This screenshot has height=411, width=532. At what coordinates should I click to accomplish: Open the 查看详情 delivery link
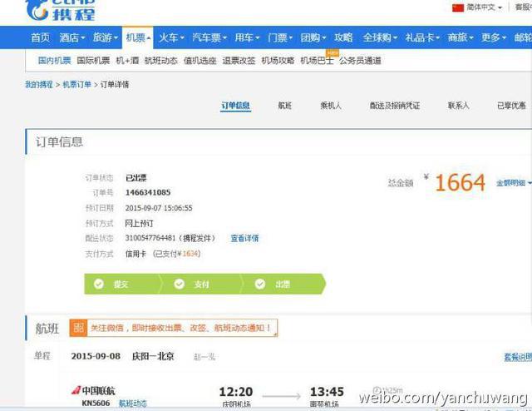click(x=244, y=238)
